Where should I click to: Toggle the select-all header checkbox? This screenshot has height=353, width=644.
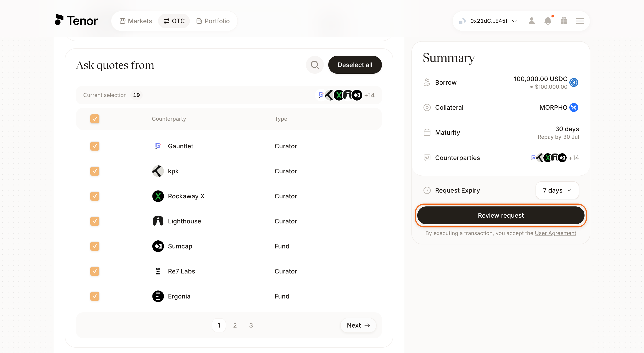coord(95,119)
